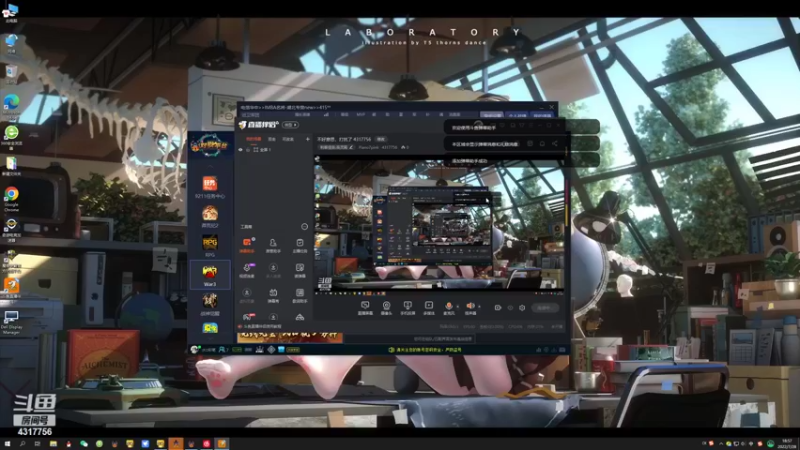Open settings gear beside start-stream button
The width and height of the screenshot is (800, 450).
point(522,308)
